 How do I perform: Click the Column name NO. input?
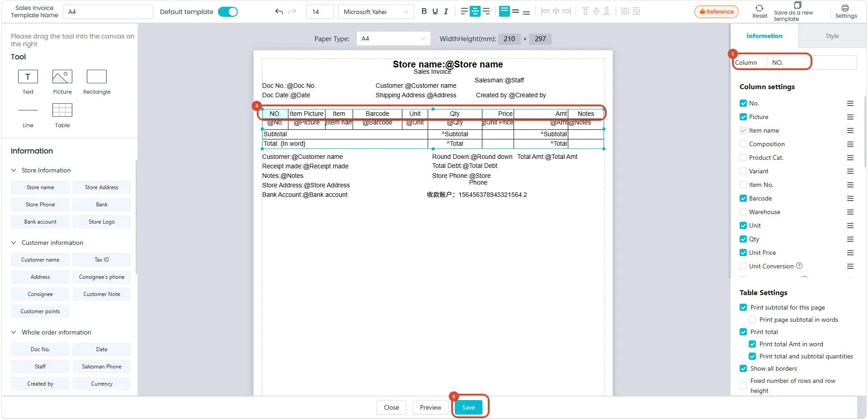point(811,62)
